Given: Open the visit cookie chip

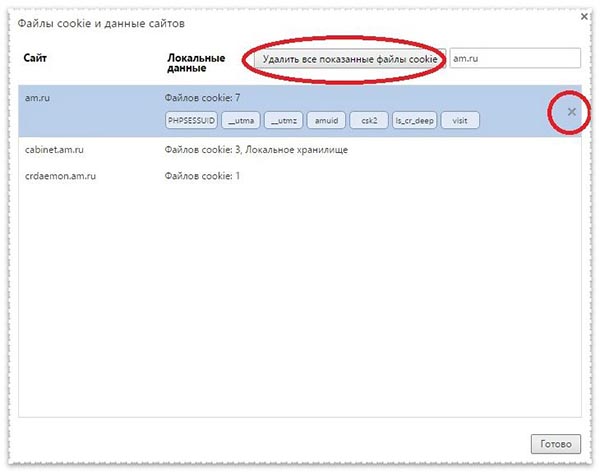Looking at the screenshot, I should tap(460, 120).
